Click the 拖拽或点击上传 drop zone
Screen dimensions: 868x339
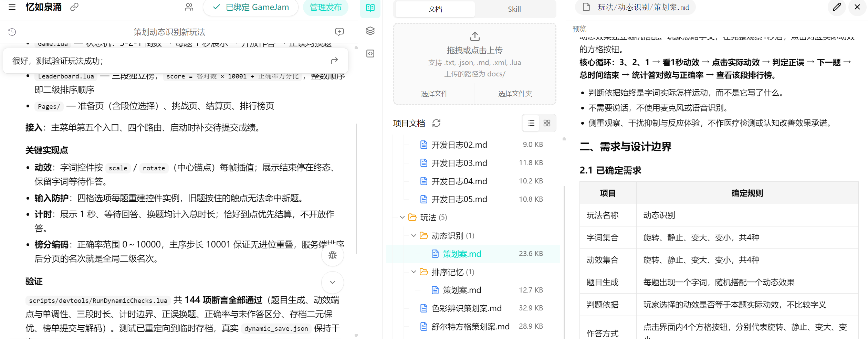(x=475, y=53)
